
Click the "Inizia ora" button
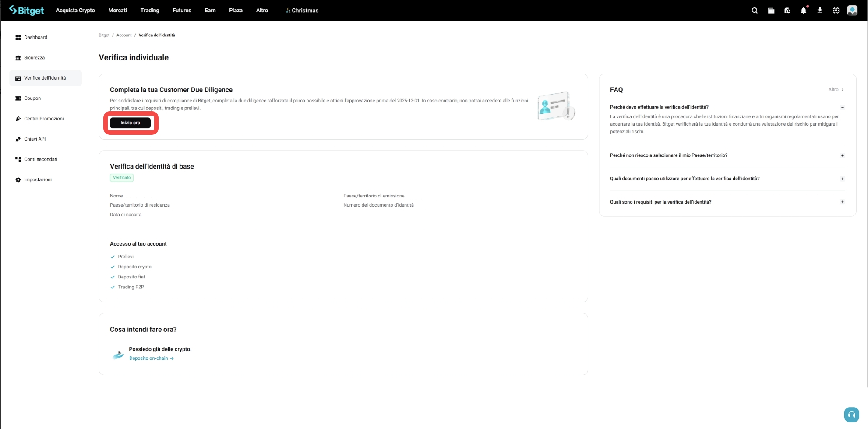click(130, 123)
